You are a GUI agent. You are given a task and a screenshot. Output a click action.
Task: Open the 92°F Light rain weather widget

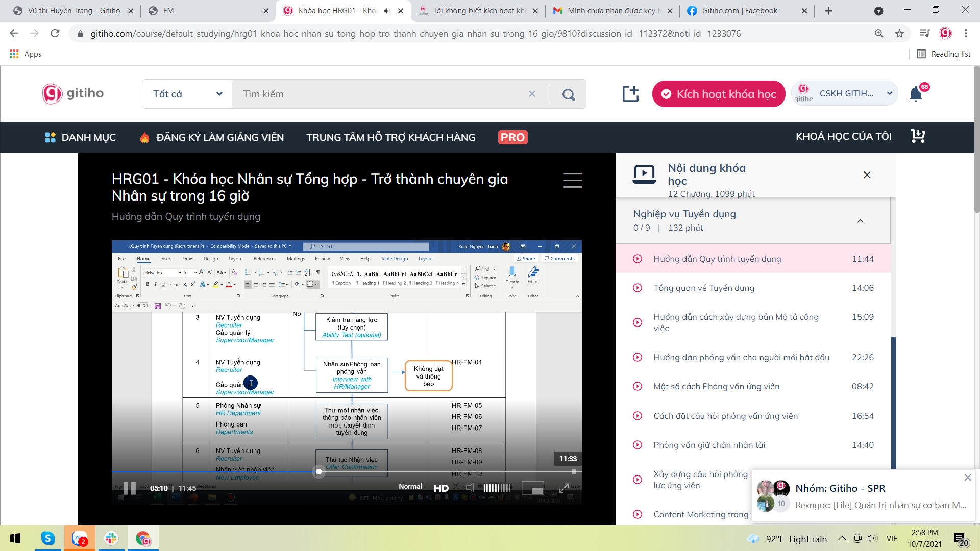pos(787,539)
